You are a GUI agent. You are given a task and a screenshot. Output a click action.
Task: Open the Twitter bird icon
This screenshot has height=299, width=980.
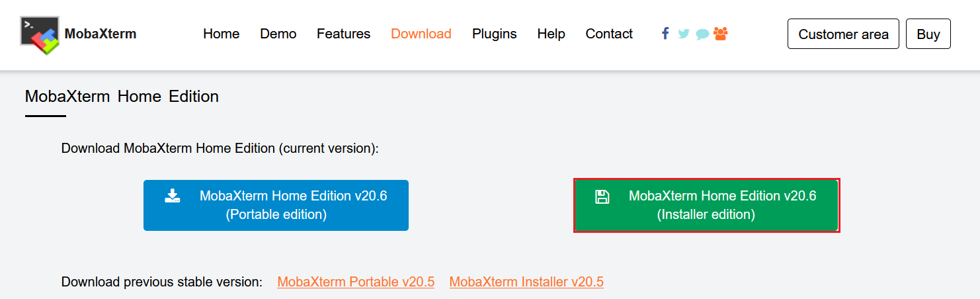[684, 34]
